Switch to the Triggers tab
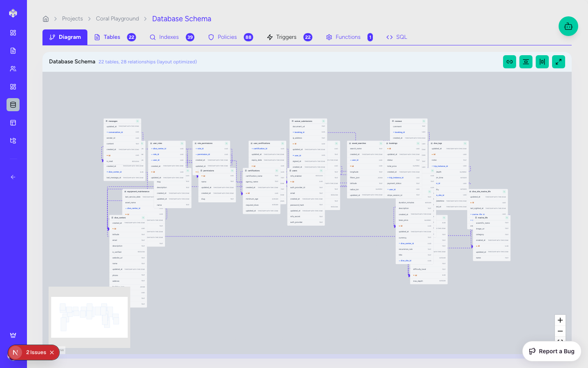Viewport: 588px width, 368px height. (286, 37)
